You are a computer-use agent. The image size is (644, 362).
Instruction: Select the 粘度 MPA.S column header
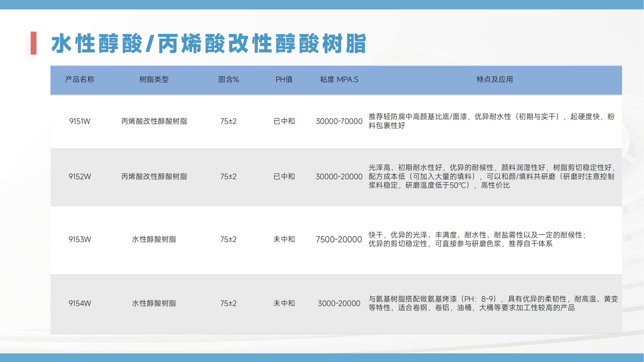339,80
